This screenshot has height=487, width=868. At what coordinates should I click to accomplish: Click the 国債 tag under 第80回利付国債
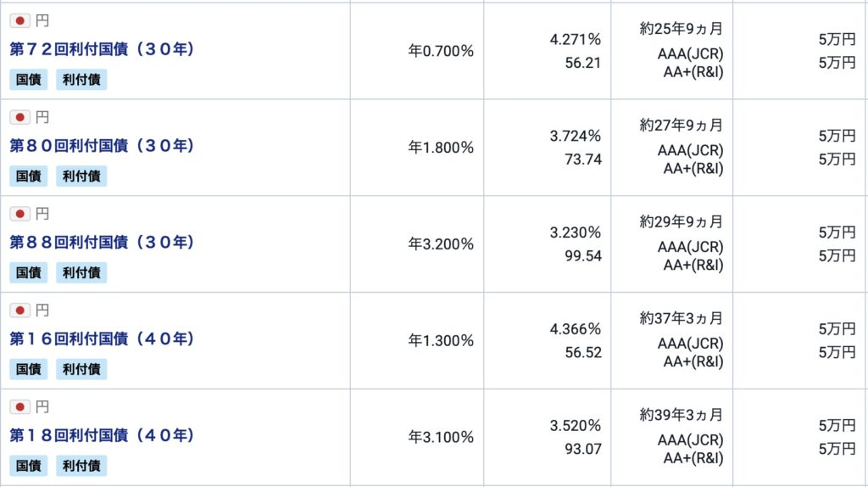tap(28, 176)
